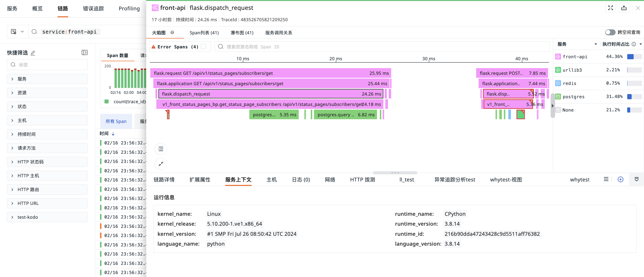Screen dimensions: 644x277
Task: Click the span list outline icon
Action: tap(161, 149)
